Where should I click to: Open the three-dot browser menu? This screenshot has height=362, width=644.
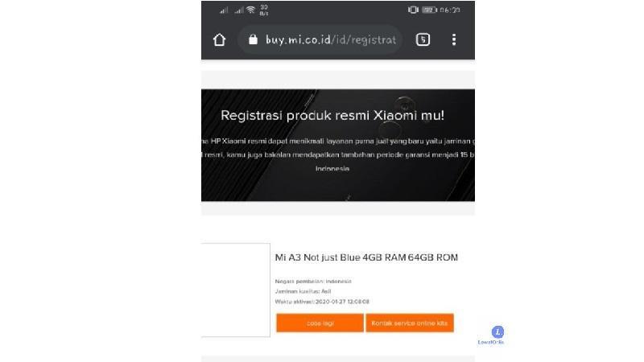pyautogui.click(x=454, y=39)
